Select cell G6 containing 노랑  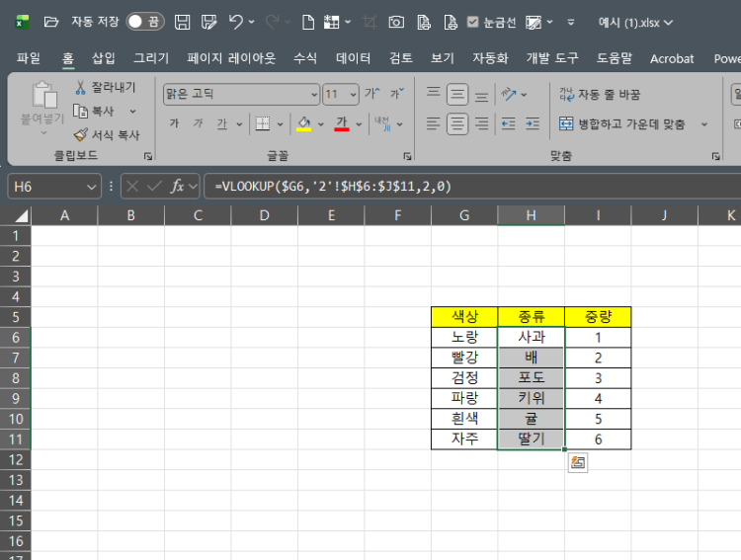464,337
